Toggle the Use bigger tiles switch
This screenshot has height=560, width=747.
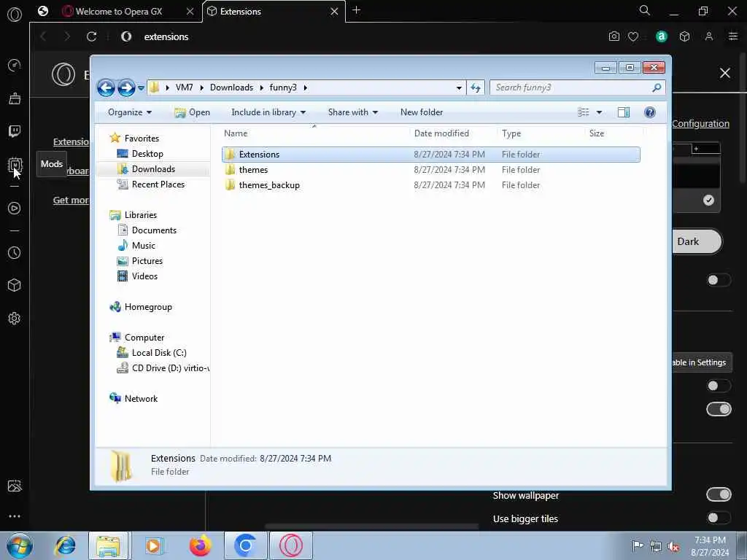719,518
